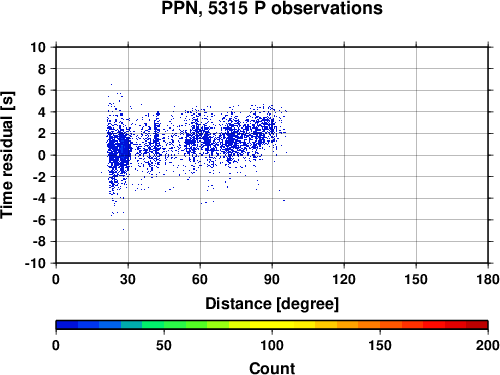Click x-axis tick label '30'
500x375 pixels.
coord(128,279)
